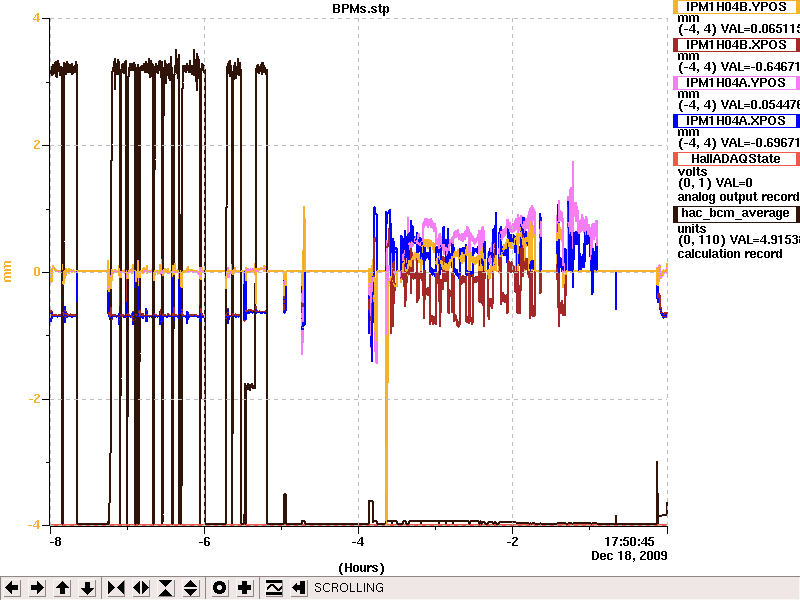Click the horizontal zoom-out (outward triangles) button
This screenshot has height=600, width=800.
[x=141, y=588]
